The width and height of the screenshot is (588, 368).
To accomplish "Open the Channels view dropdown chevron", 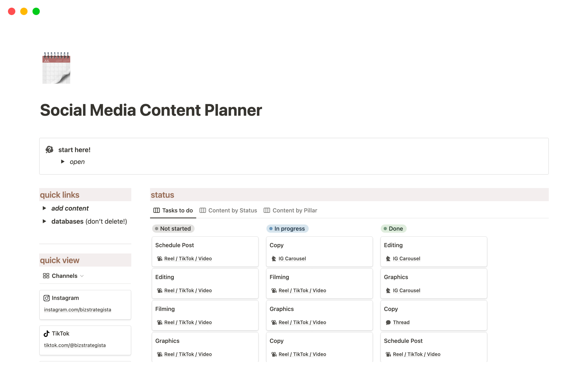I will (82, 276).
